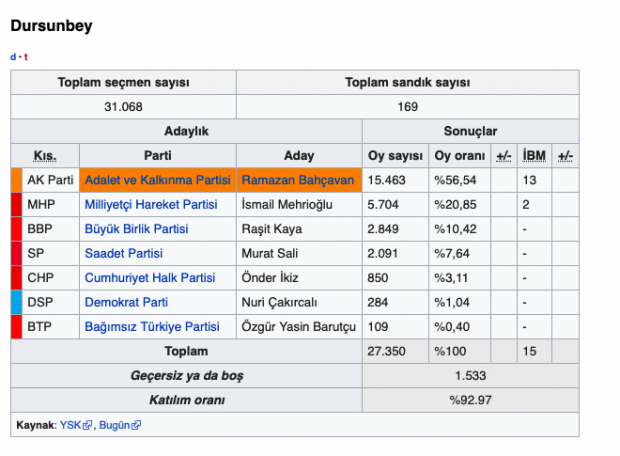Open Adalet ve Kalkınma Partisi link
620x456 pixels.
[x=157, y=180]
